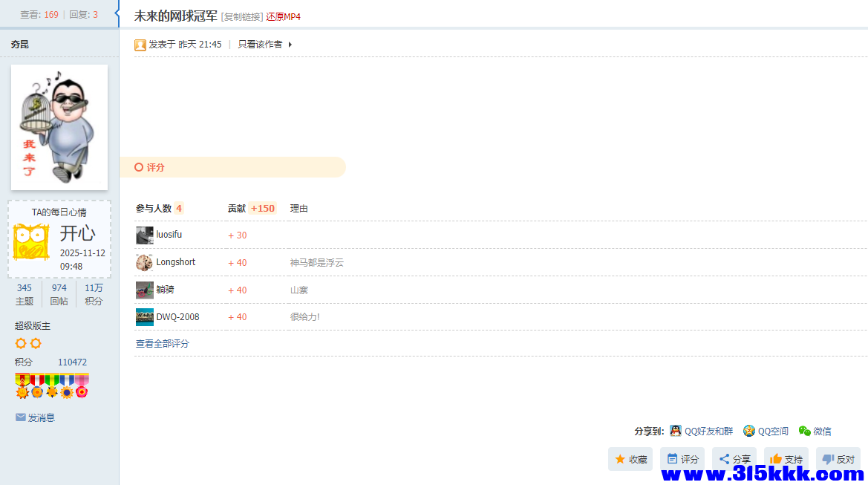The height and width of the screenshot is (485, 868).
Task: Click the thumbs-down 反对 icon
Action: coord(827,459)
